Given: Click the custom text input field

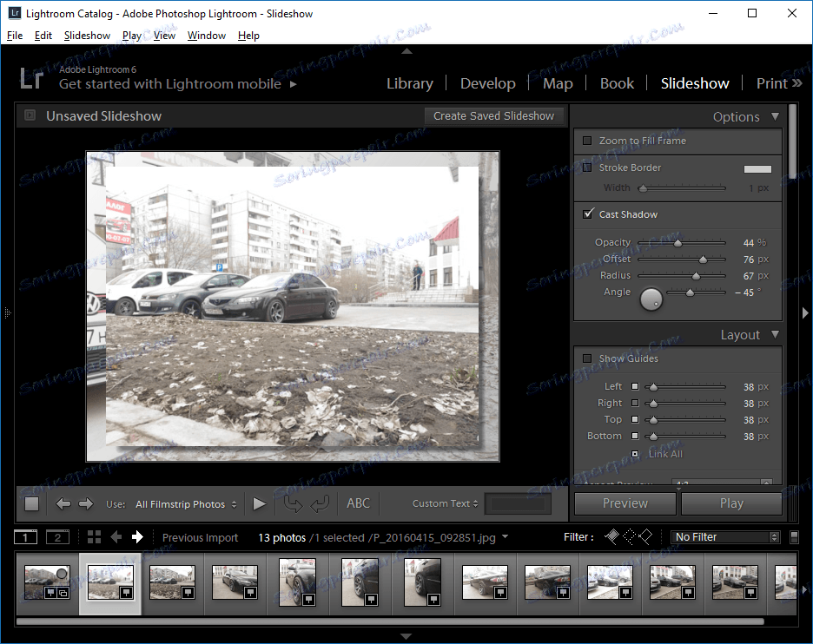Looking at the screenshot, I should pyautogui.click(x=518, y=503).
